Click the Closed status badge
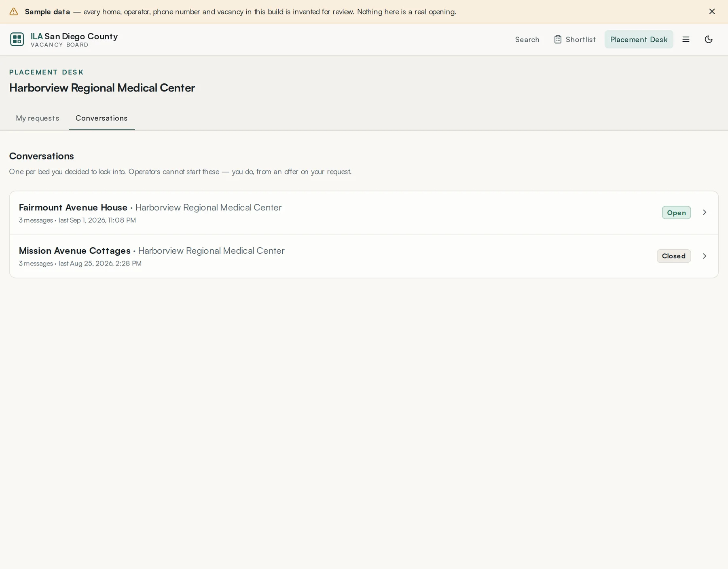The width and height of the screenshot is (728, 569). tap(673, 256)
